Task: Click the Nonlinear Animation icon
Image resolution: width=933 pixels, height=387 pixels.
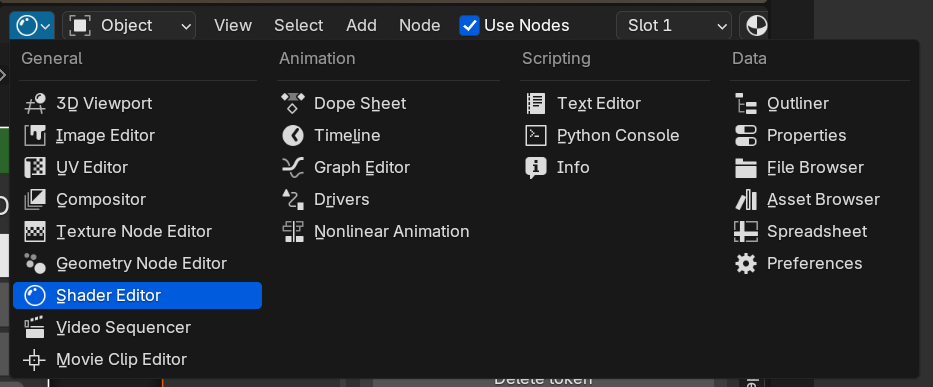Action: [293, 232]
